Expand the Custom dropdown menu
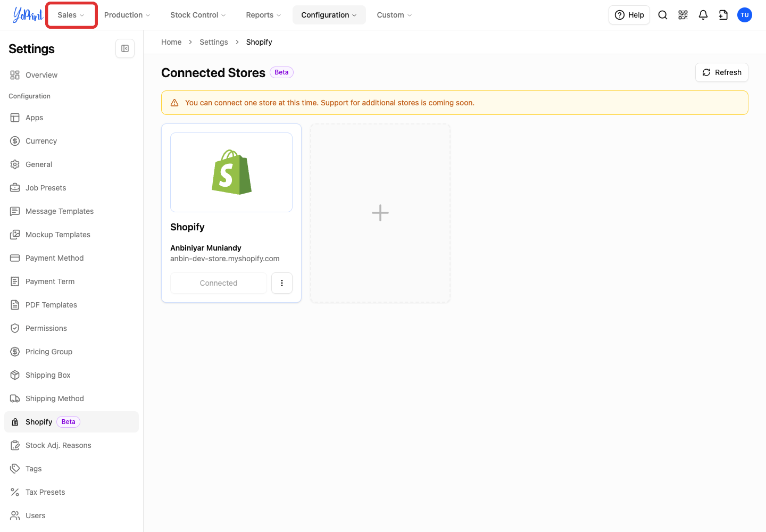 394,15
